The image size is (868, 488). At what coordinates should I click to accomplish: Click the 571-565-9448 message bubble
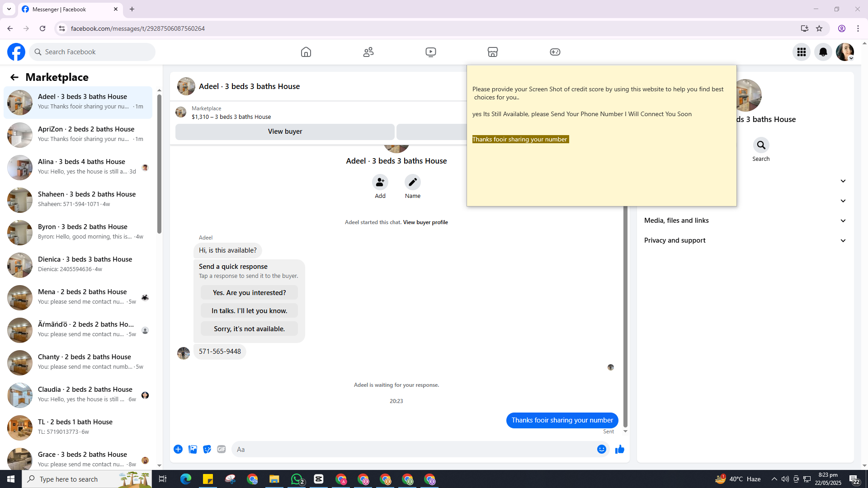coord(220,352)
